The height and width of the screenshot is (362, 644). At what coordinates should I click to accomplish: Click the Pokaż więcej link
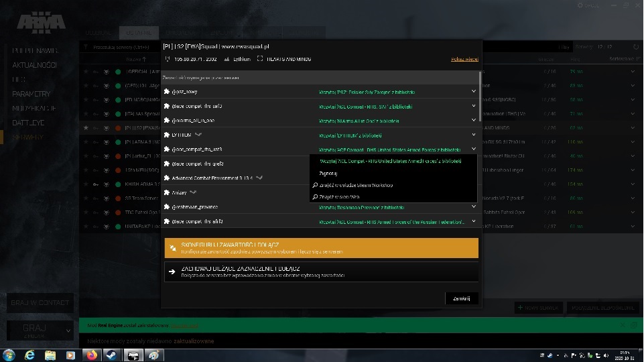coord(464,59)
